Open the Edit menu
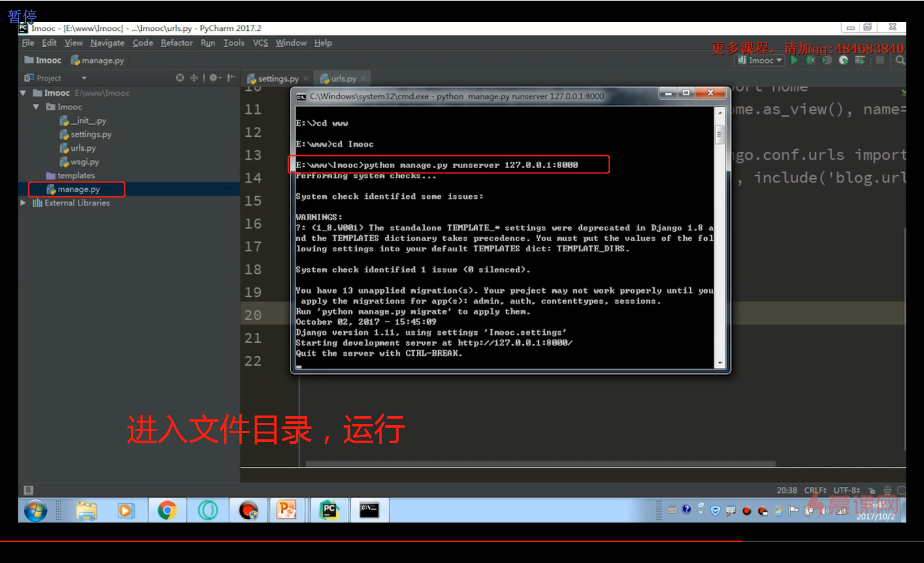 (49, 43)
